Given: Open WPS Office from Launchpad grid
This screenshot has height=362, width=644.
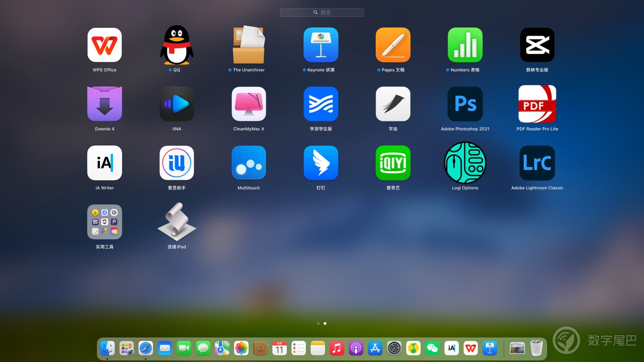Looking at the screenshot, I should (104, 45).
